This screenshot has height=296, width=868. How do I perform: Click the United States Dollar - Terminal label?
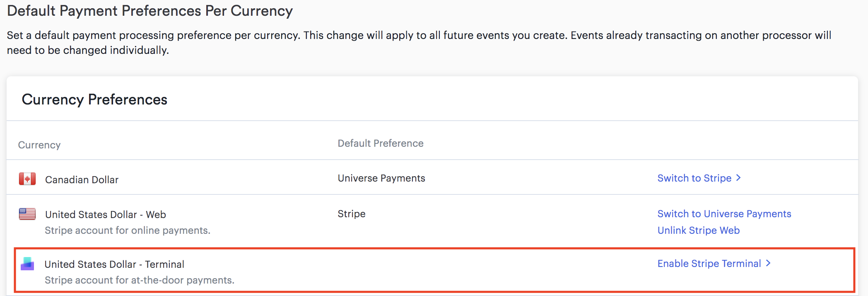[114, 264]
